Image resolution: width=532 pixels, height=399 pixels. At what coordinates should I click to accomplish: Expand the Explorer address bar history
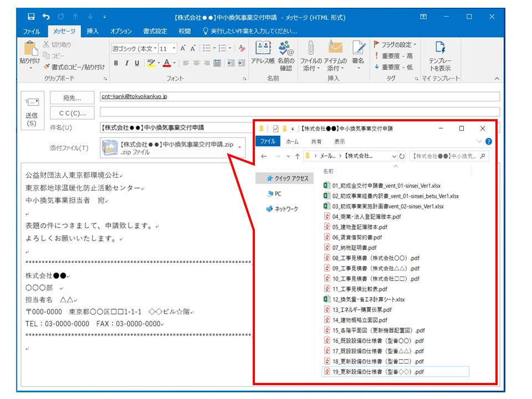394,156
